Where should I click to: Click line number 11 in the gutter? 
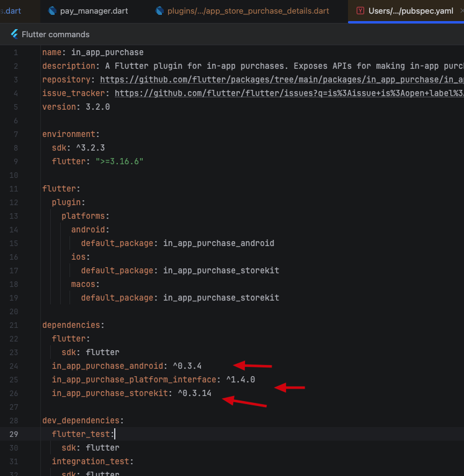coord(14,189)
